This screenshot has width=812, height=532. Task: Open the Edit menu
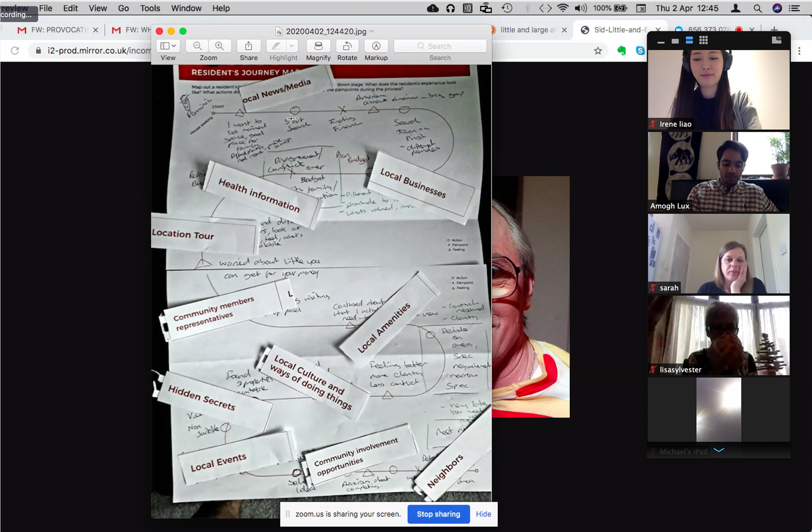tap(70, 8)
